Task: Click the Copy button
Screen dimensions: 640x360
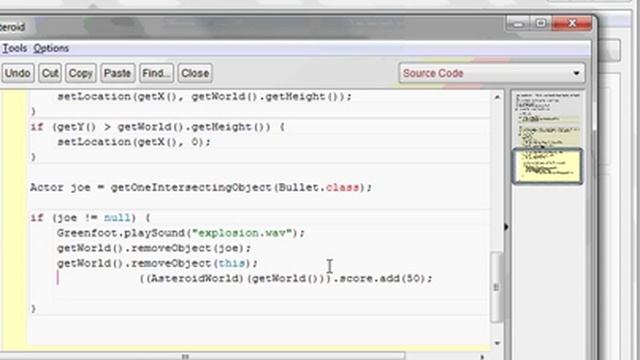Action: pos(80,73)
